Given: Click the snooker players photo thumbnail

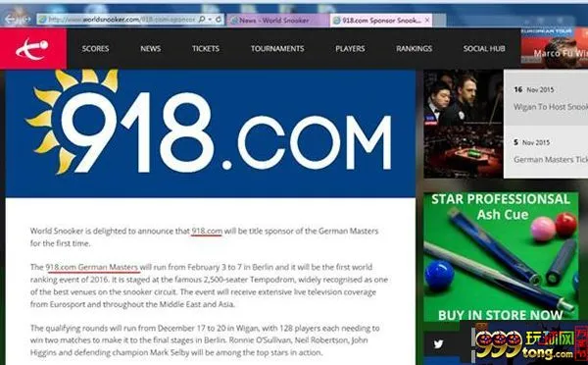Looking at the screenshot, I should click(464, 124).
